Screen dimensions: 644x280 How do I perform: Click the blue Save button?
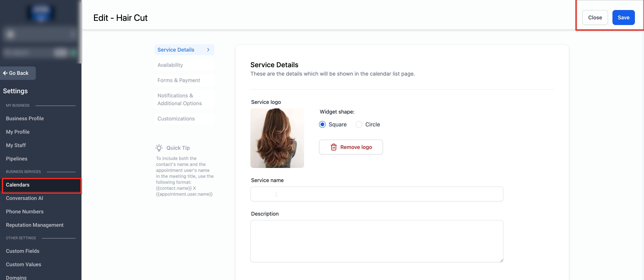pyautogui.click(x=623, y=17)
